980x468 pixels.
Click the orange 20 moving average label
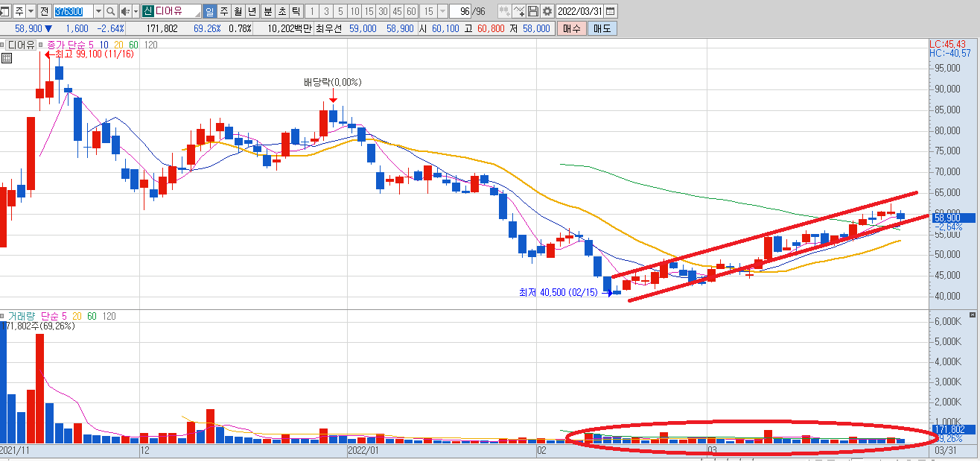tap(119, 45)
